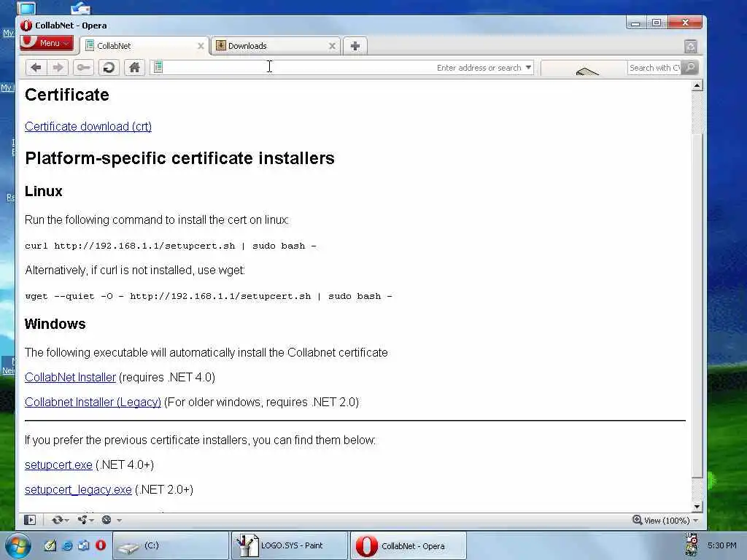
Task: Open the Opera Menu button
Action: tap(47, 43)
